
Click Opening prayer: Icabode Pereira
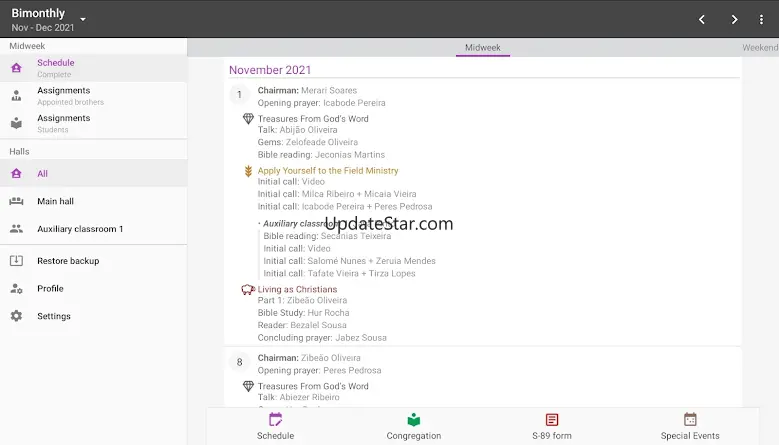click(x=321, y=103)
